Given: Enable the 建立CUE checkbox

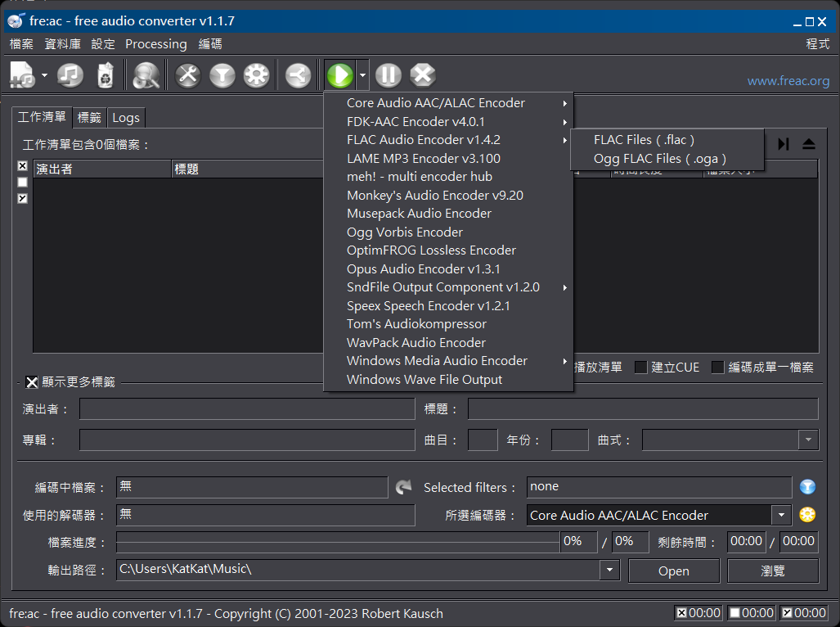Looking at the screenshot, I should tap(641, 368).
